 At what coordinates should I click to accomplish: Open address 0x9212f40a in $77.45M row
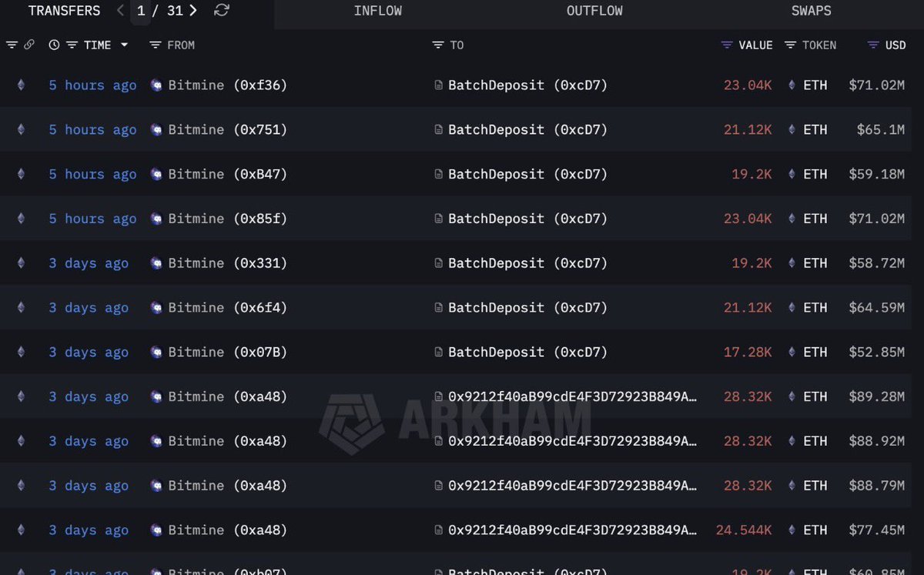(573, 530)
